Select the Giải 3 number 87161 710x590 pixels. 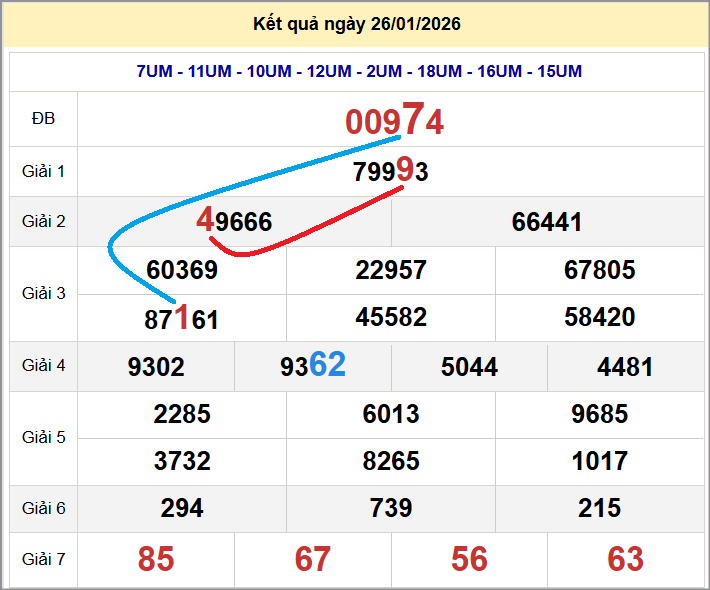tap(182, 319)
